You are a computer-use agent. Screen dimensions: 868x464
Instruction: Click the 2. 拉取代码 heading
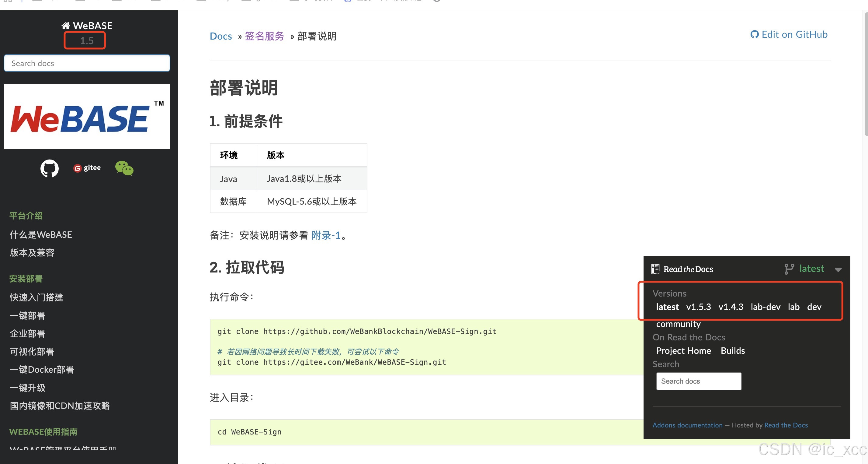247,267
